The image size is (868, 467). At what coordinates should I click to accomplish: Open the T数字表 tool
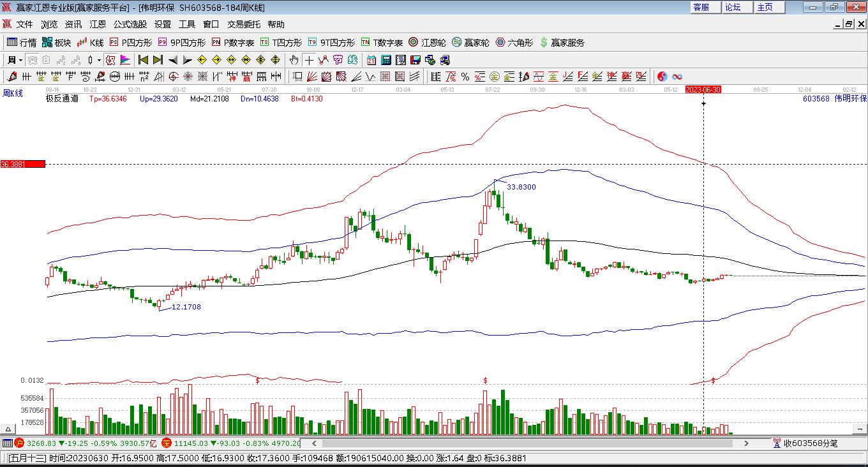382,43
